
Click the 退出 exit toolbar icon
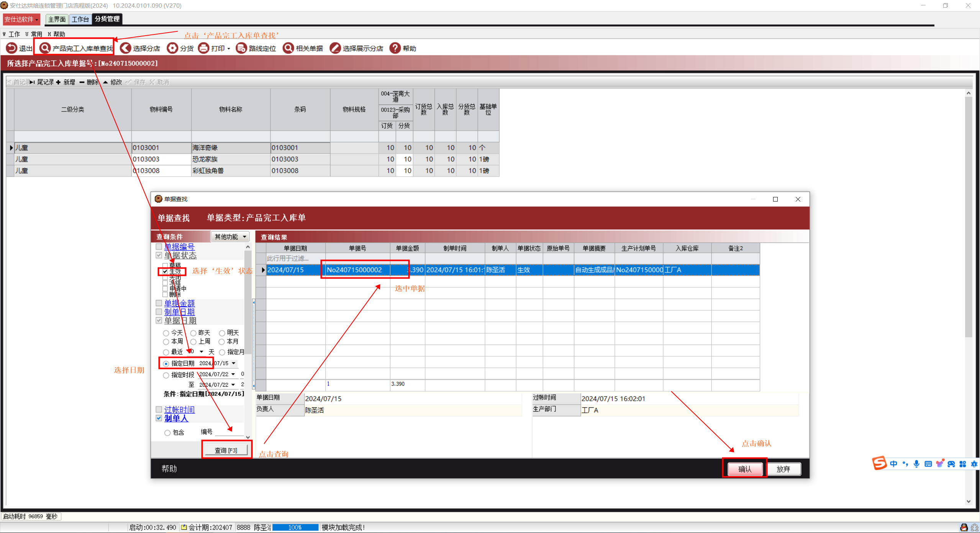coord(11,48)
